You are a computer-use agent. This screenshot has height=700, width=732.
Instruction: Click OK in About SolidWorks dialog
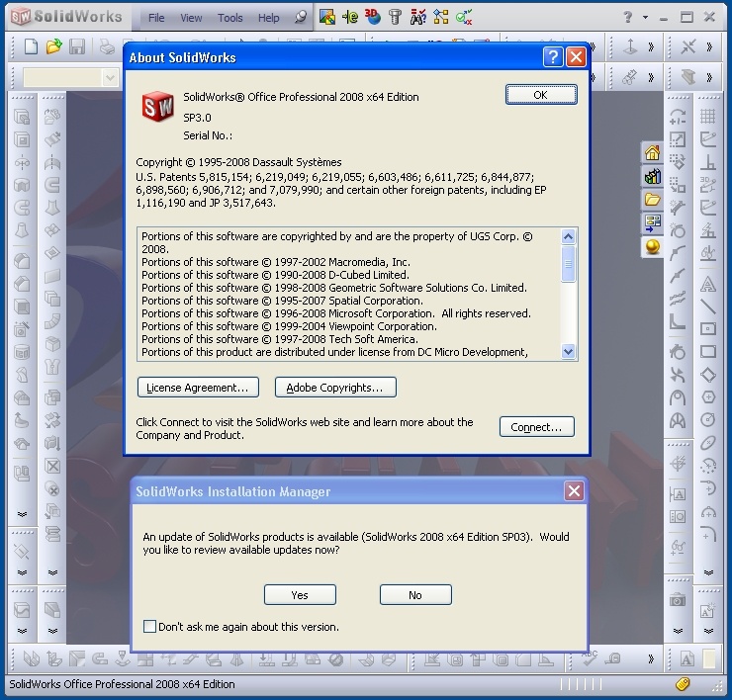541,95
